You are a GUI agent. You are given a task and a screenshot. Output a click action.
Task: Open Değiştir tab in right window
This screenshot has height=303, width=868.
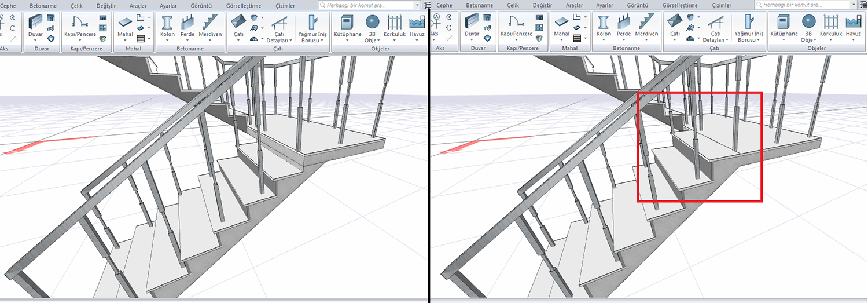(542, 5)
